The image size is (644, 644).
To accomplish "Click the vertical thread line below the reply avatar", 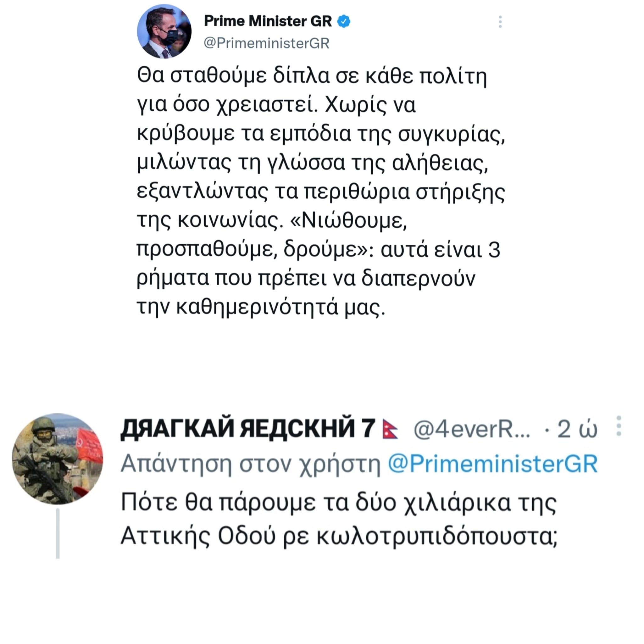I will coord(58,533).
